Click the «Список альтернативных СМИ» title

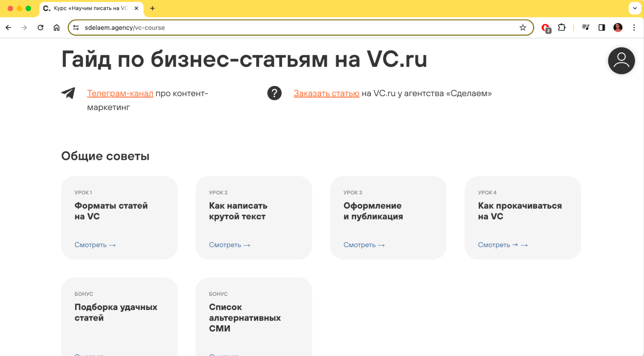click(245, 318)
